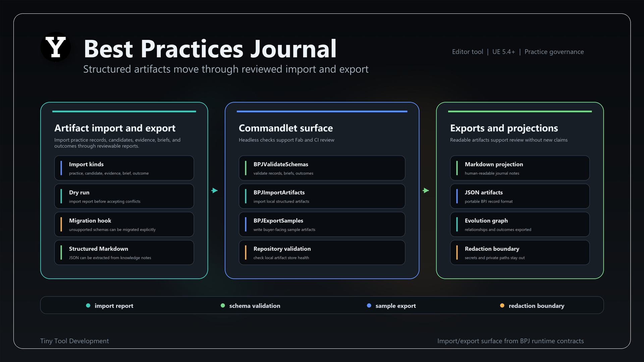Click 'relationships and outcomes exported' text
644x362 pixels.
click(498, 230)
